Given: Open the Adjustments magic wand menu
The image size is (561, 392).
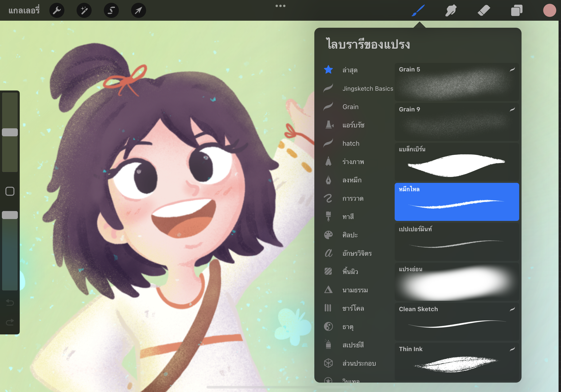Looking at the screenshot, I should click(84, 11).
